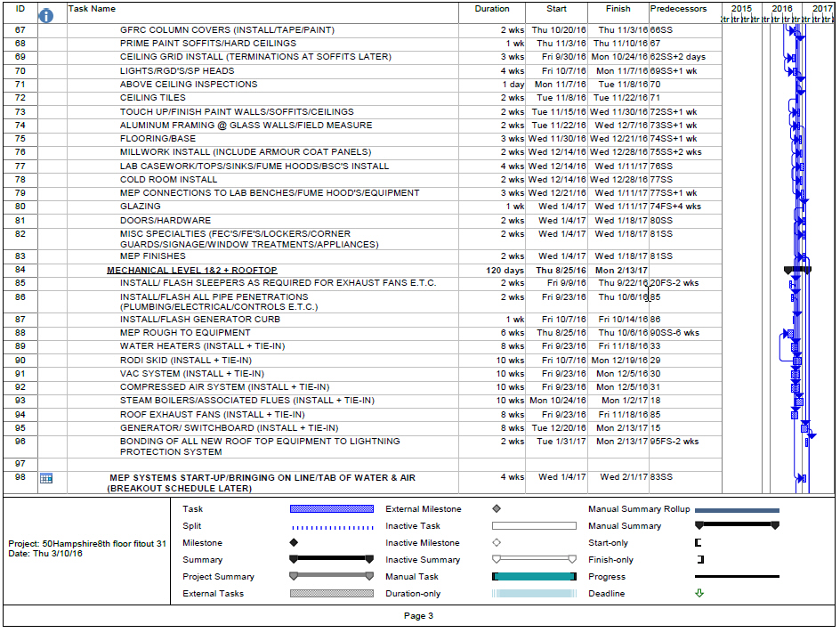840x633 pixels.
Task: Click the calendar note icon on row 98
Action: 46,478
